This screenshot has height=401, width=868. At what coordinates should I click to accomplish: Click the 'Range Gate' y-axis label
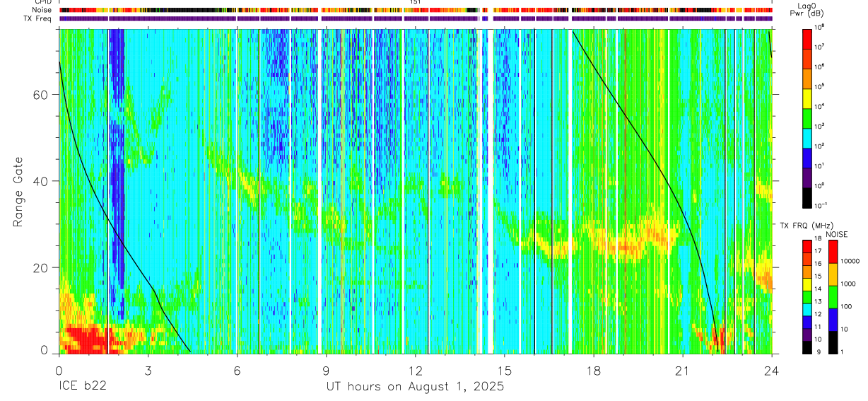(x=17, y=192)
